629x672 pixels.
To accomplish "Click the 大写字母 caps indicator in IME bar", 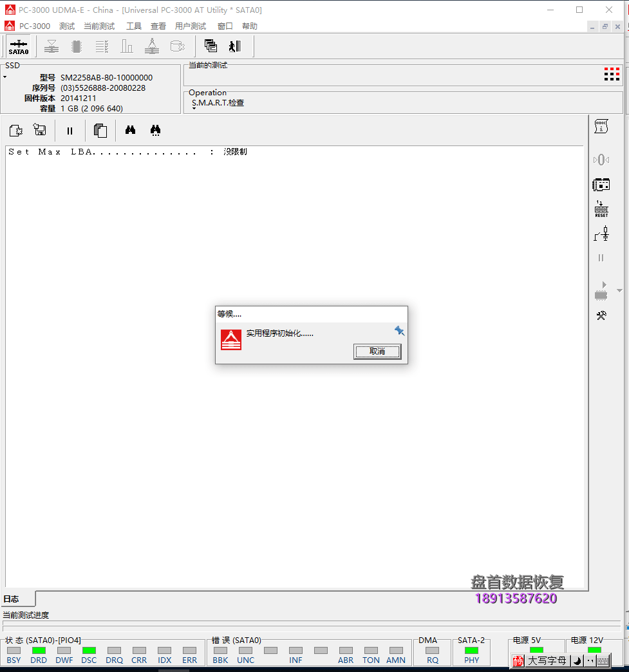I will 547,661.
